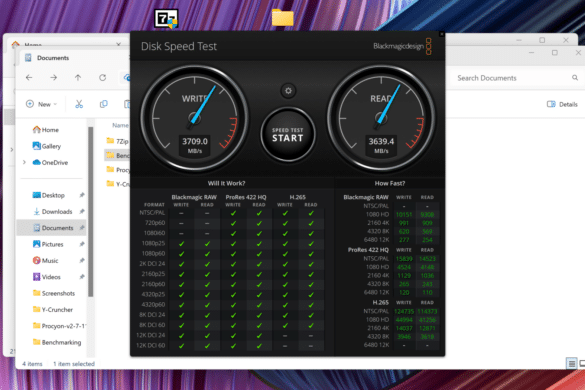Open the Home tab in the back Explorer window
Screen dimensions: 585x390
coord(27,45)
